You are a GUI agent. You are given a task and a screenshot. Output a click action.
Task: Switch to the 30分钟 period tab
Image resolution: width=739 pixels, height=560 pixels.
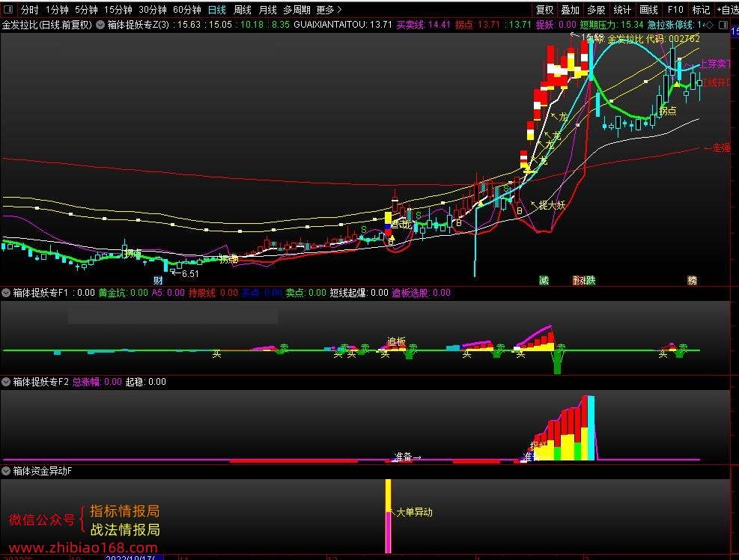(x=152, y=10)
